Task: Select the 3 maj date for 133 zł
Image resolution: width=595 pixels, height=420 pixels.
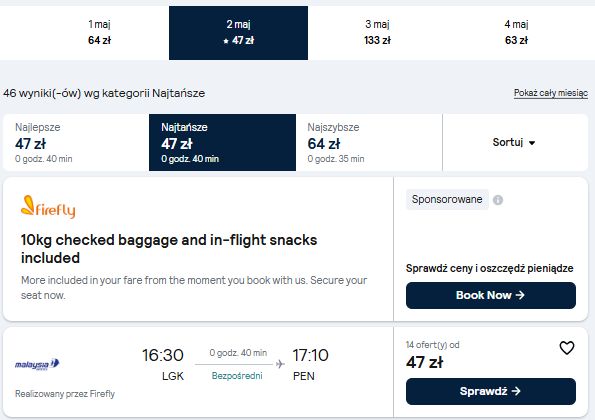Action: (x=377, y=33)
